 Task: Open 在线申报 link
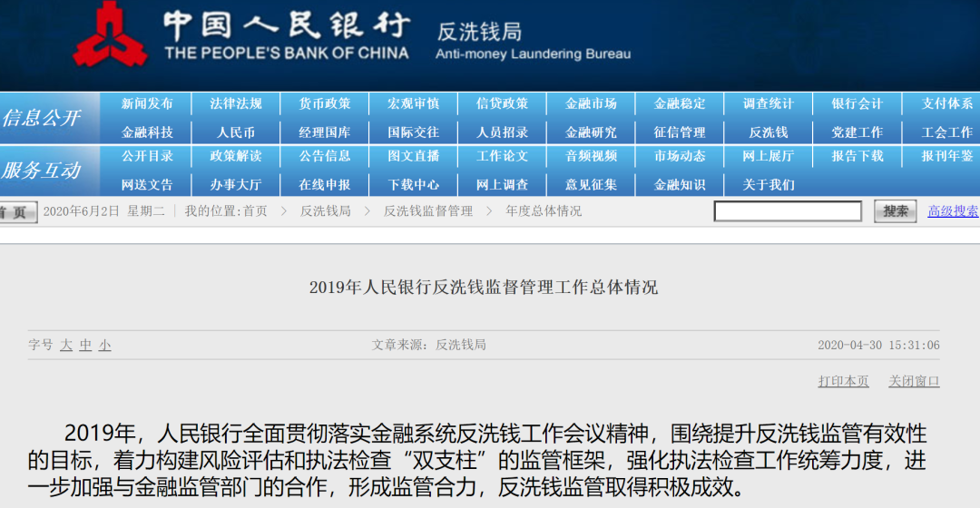tap(324, 185)
